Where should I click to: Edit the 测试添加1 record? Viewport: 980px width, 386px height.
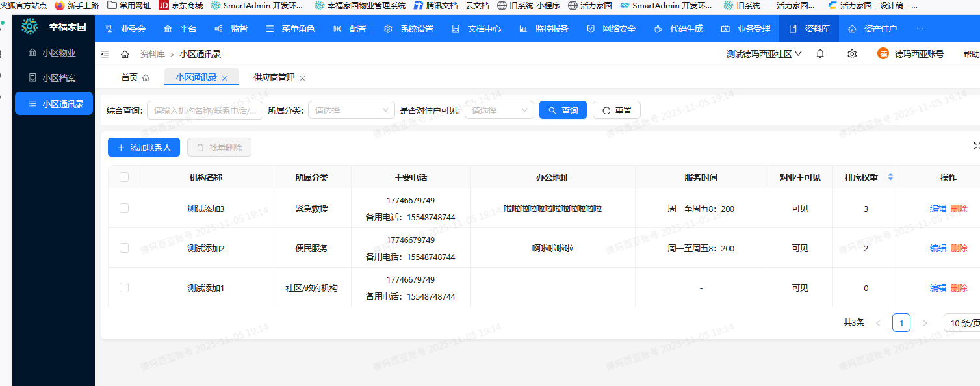click(x=938, y=287)
